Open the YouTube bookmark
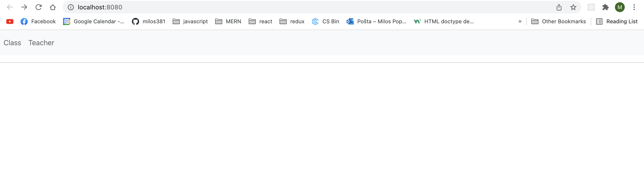Image resolution: width=644 pixels, height=186 pixels. pos(10,21)
